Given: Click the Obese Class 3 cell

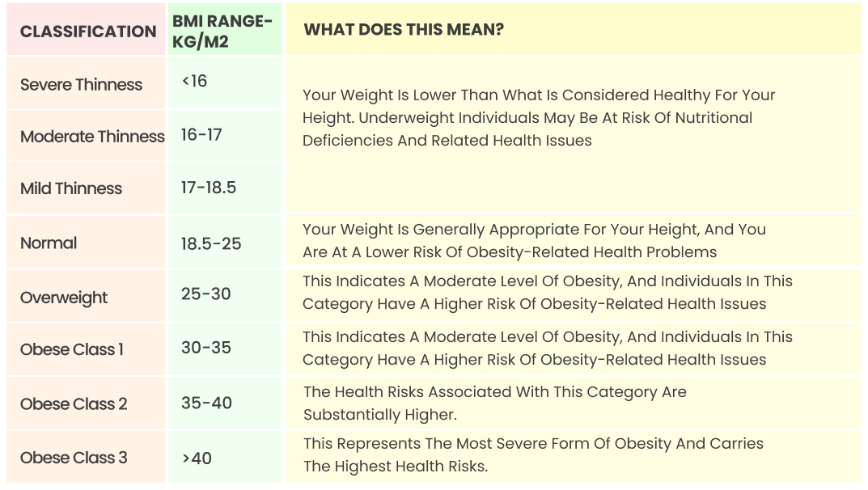Looking at the screenshot, I should pyautogui.click(x=86, y=458).
